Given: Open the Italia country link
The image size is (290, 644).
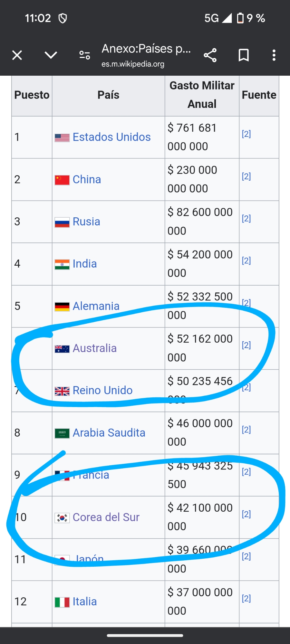Looking at the screenshot, I should tap(84, 601).
